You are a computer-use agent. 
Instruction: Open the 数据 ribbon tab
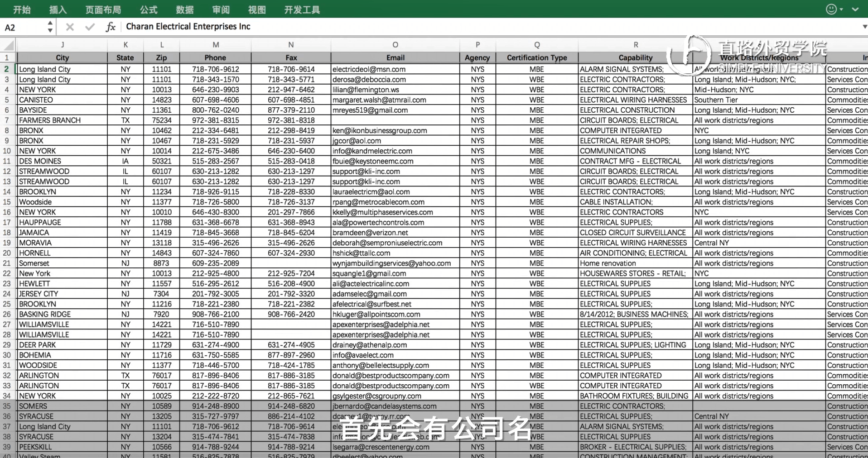tap(185, 10)
